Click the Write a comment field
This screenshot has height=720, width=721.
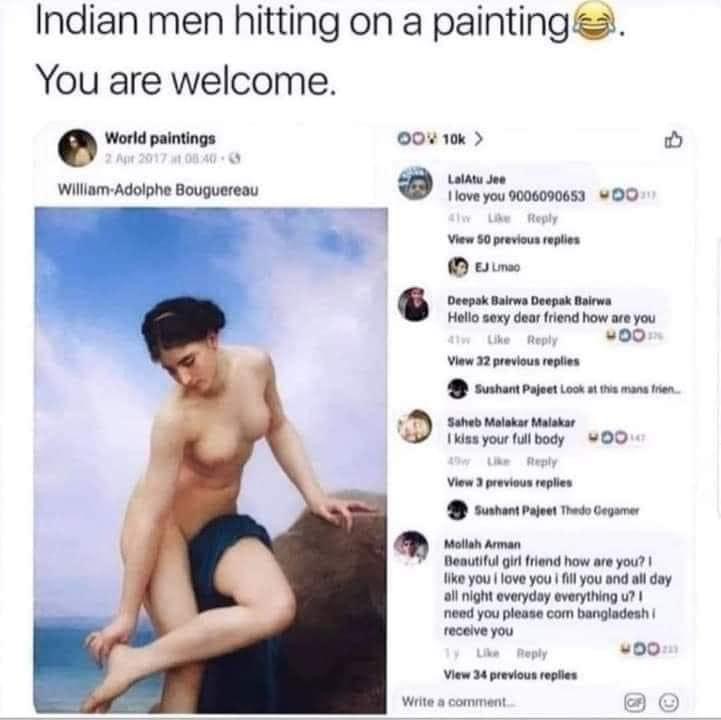tap(508, 702)
